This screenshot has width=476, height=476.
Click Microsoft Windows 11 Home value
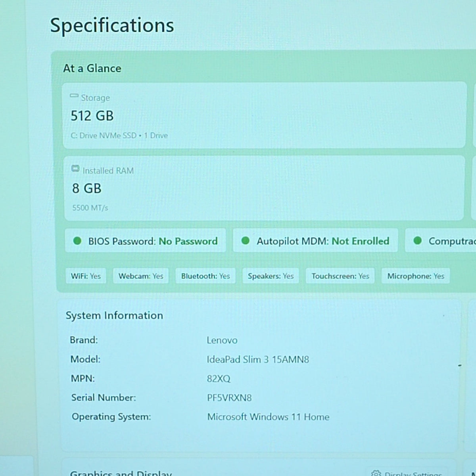pos(268,417)
